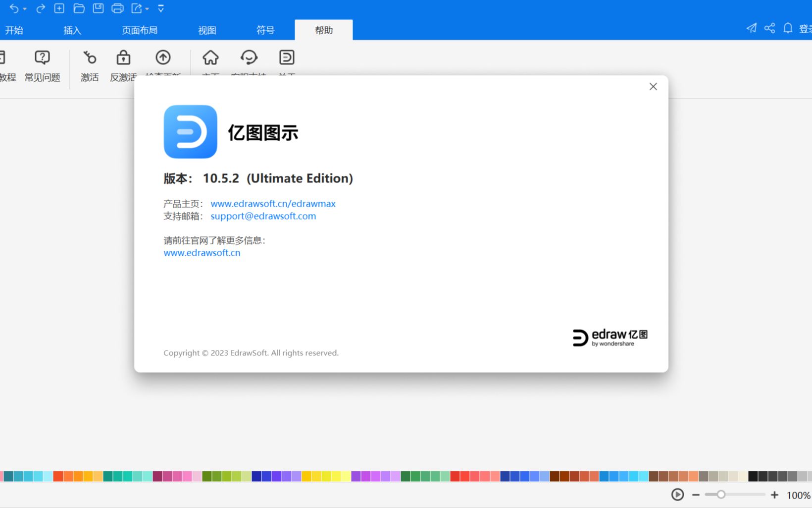
Task: Click the 反激活 lock icon
Action: point(123,58)
